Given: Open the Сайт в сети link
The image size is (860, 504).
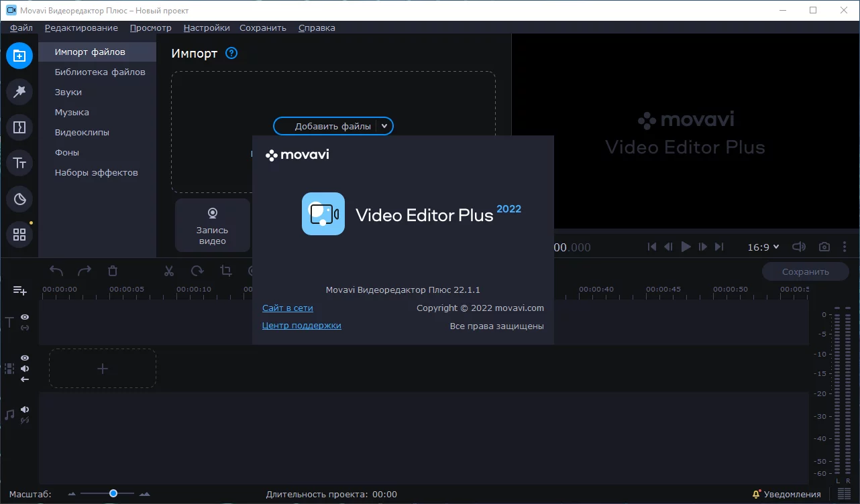Looking at the screenshot, I should tap(288, 308).
